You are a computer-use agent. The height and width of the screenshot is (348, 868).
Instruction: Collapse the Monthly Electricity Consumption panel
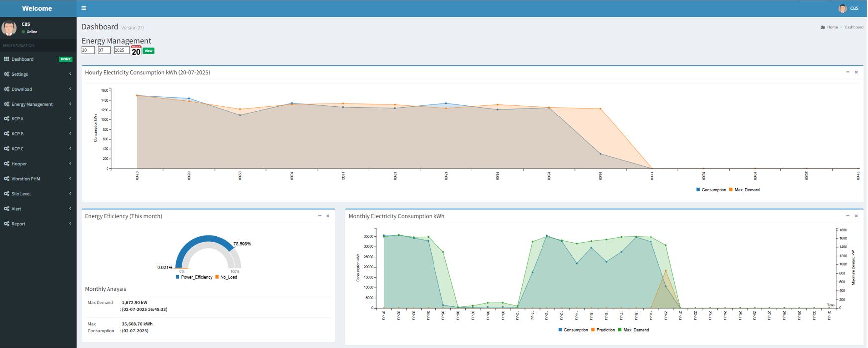(848, 216)
